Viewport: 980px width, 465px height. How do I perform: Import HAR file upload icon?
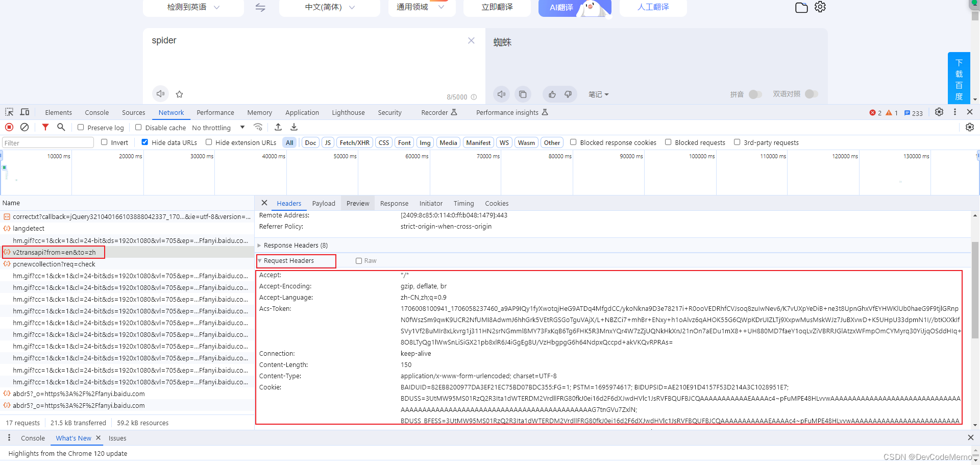click(278, 127)
